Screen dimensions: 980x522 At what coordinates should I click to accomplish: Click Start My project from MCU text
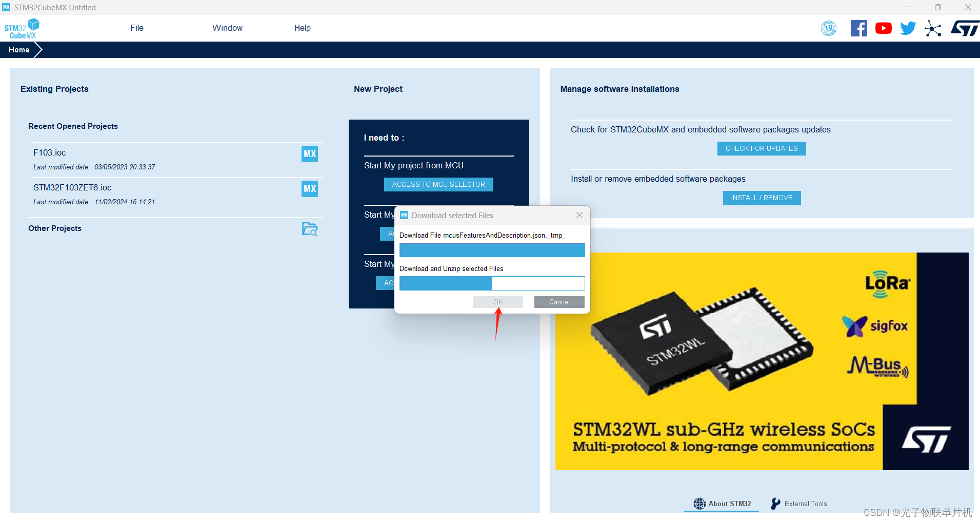click(414, 165)
